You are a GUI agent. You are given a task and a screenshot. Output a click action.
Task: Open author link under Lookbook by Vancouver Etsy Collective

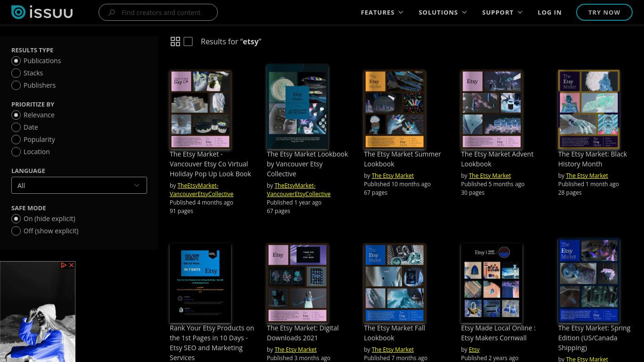298,189
